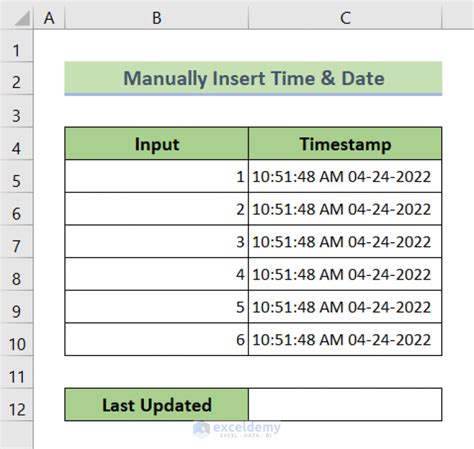The width and height of the screenshot is (474, 449).
Task: Click the Select All corner triangle
Action: [x=22, y=18]
